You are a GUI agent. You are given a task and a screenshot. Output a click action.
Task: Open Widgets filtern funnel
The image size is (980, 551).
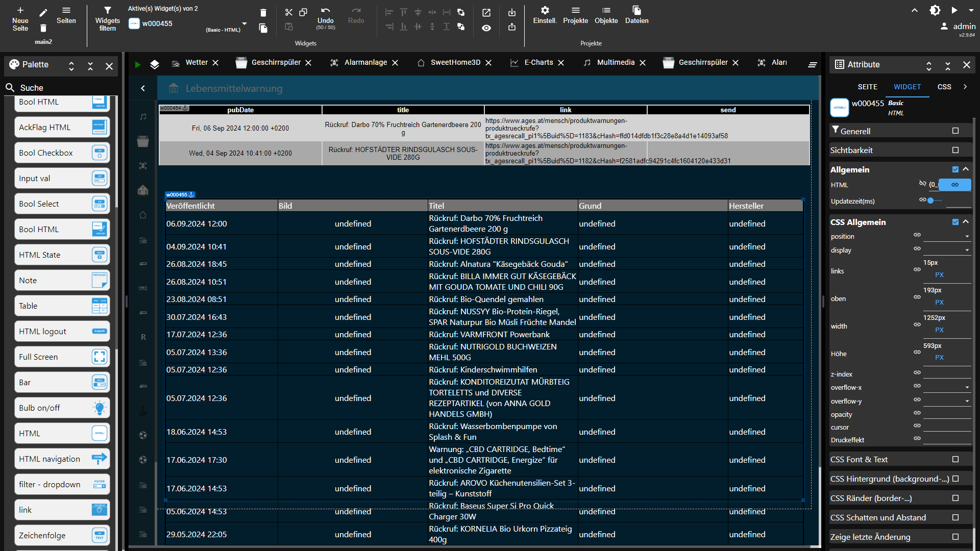coord(107,10)
